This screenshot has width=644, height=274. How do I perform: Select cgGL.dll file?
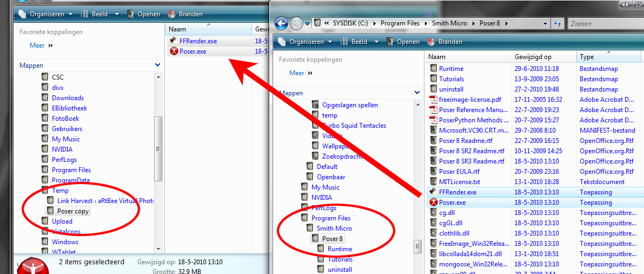tap(450, 223)
